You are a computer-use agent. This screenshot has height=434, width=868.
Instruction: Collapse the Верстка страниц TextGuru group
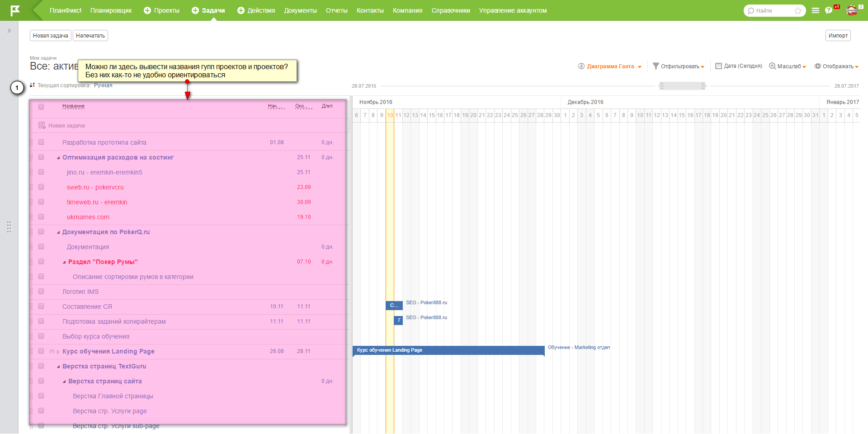click(58, 367)
